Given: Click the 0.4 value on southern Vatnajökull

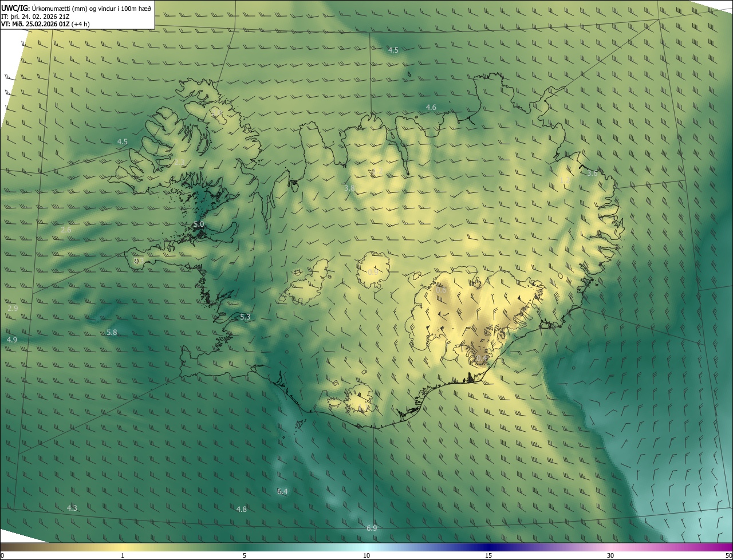Looking at the screenshot, I should (481, 358).
